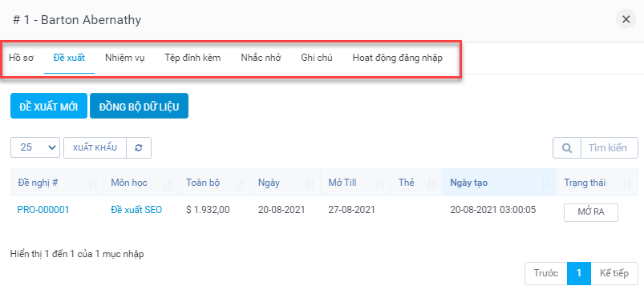This screenshot has width=644, height=298.
Task: Open the Ghi chú tab
Action: [x=317, y=58]
